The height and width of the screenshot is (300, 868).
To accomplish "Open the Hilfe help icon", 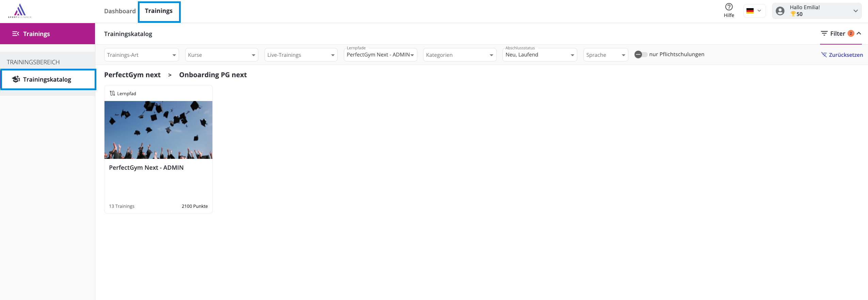I will point(729,7).
